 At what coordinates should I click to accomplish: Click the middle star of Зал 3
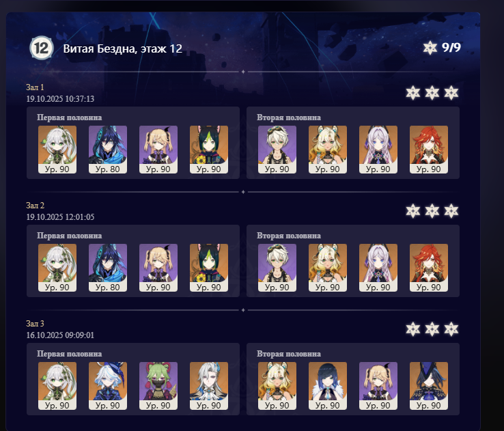(432, 329)
